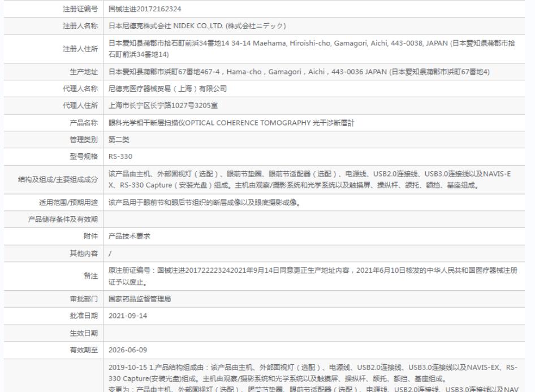Select the Hama-cho, Gamagori production address

coord(299,72)
